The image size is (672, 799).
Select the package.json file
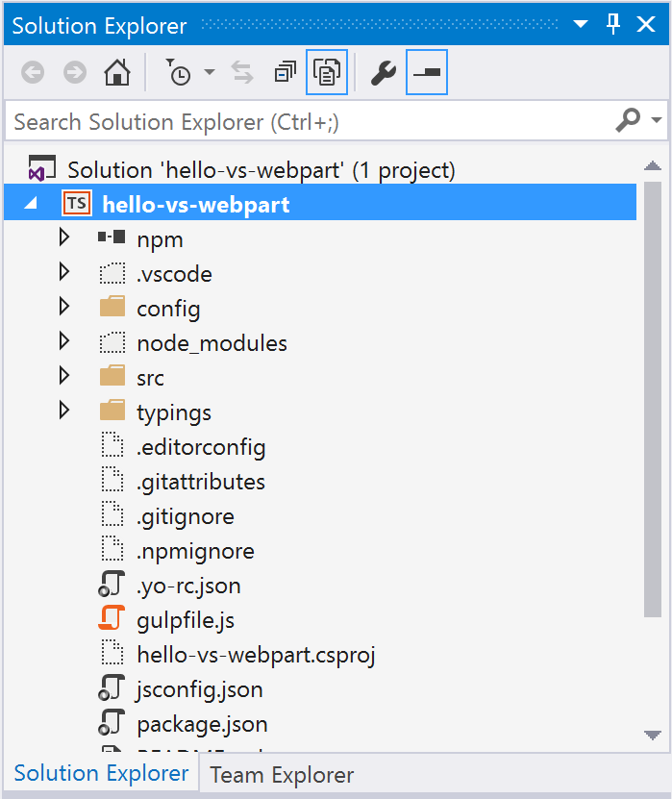tap(202, 725)
